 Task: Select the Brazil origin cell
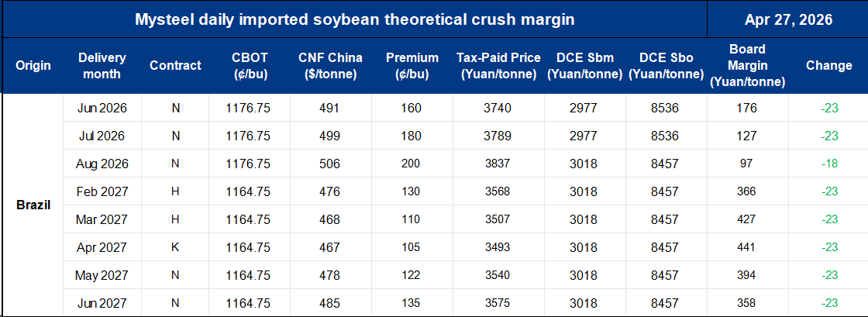tap(33, 205)
